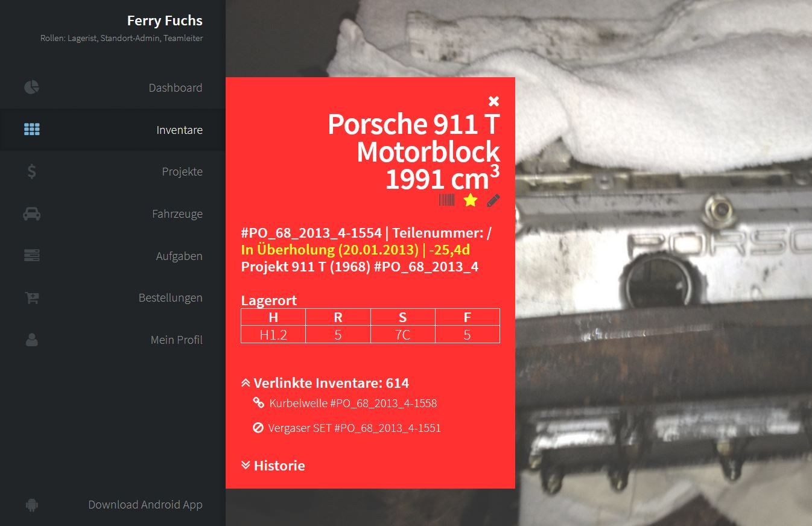This screenshot has height=526, width=812.
Task: Click the Android robot icon
Action: pos(32,505)
